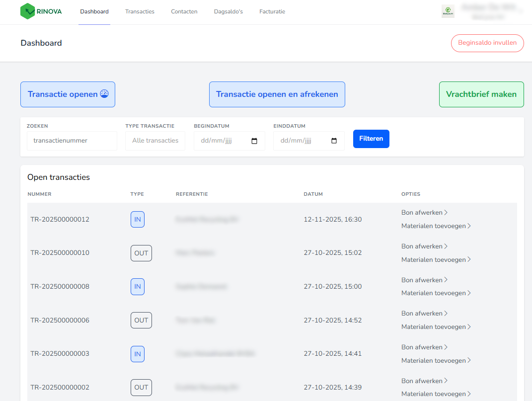Open the Dagsaldo's menu item

pyautogui.click(x=228, y=11)
